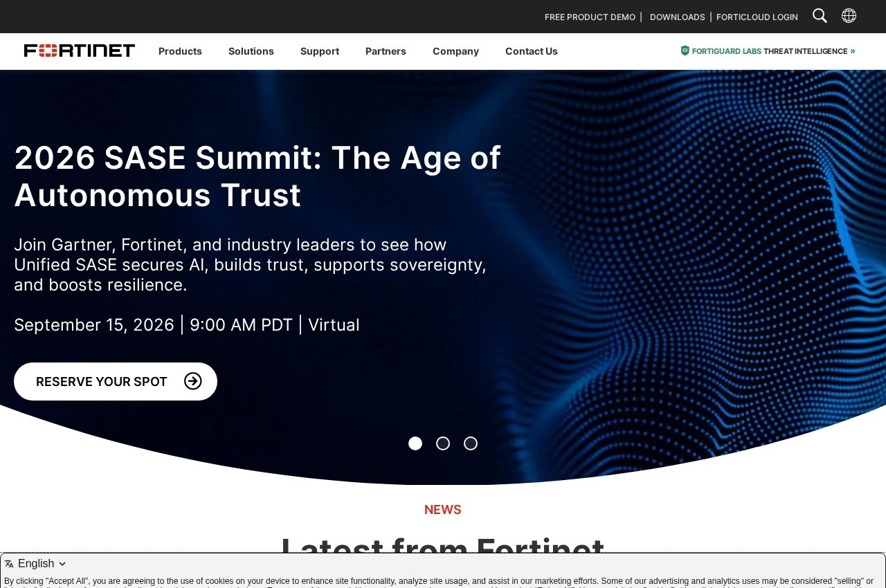
Task: Go to the Downloads link
Action: tap(678, 17)
